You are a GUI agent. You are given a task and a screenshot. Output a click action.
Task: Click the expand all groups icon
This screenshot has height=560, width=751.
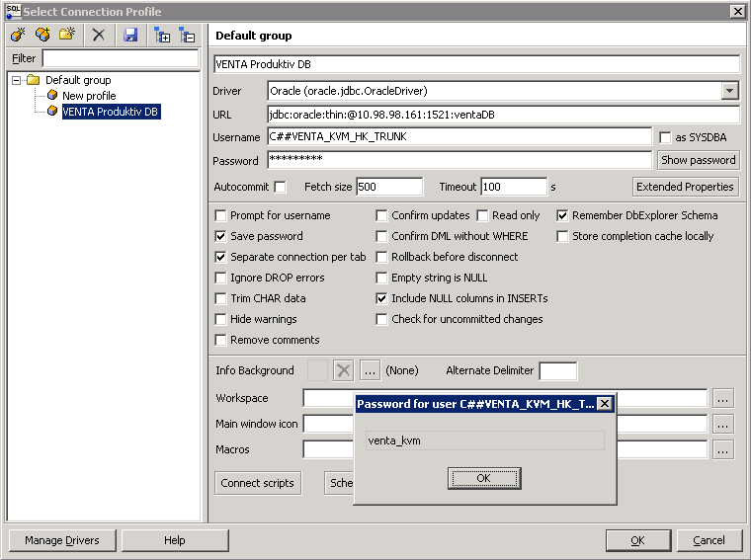(x=162, y=35)
